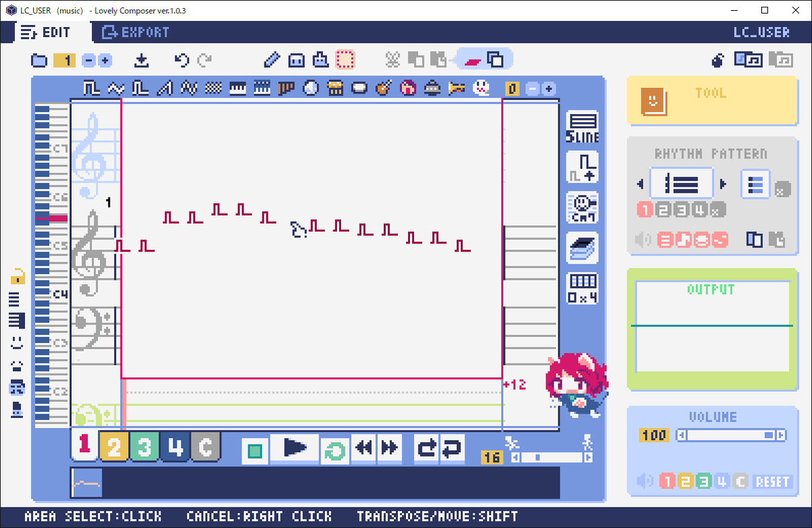Undo the last edit

[181, 60]
